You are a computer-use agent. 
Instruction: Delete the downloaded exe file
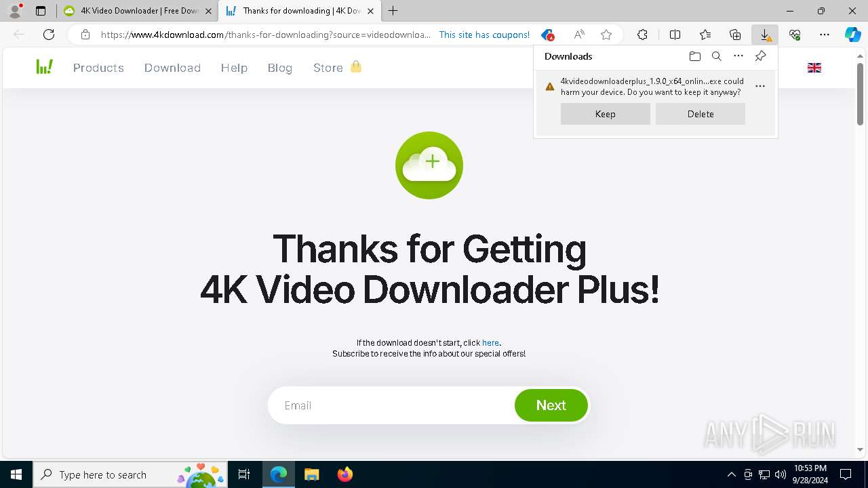[x=701, y=114]
